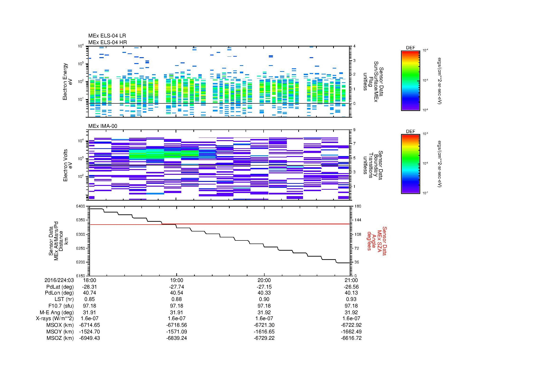Click the IMA DEF color bar
The image size is (555, 392).
click(410, 164)
